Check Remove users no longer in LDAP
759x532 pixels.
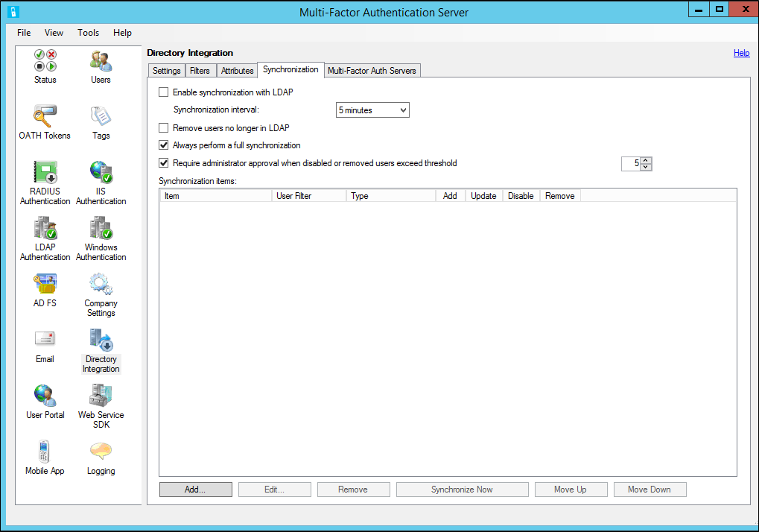[162, 127]
